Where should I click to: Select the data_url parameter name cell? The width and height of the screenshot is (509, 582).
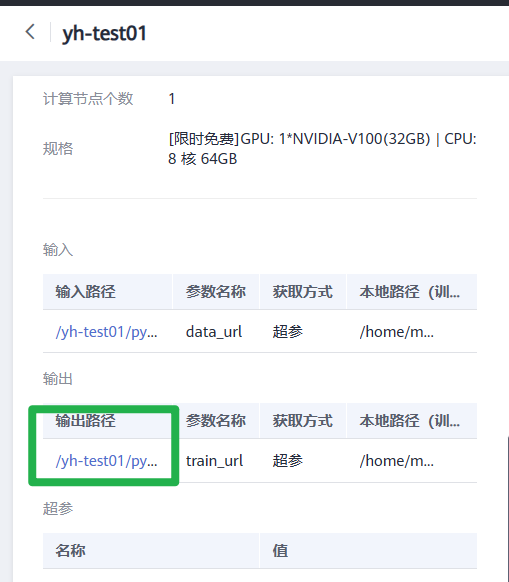pos(214,332)
